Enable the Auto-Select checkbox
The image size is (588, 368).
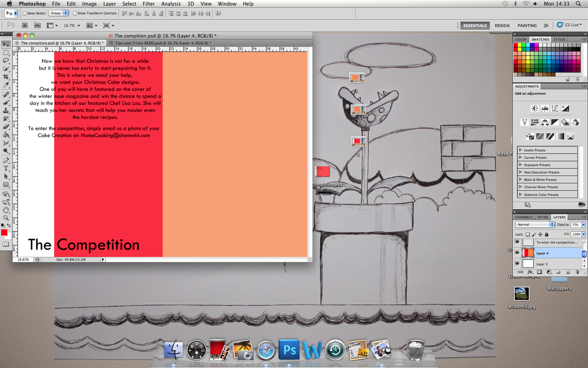pyautogui.click(x=25, y=13)
